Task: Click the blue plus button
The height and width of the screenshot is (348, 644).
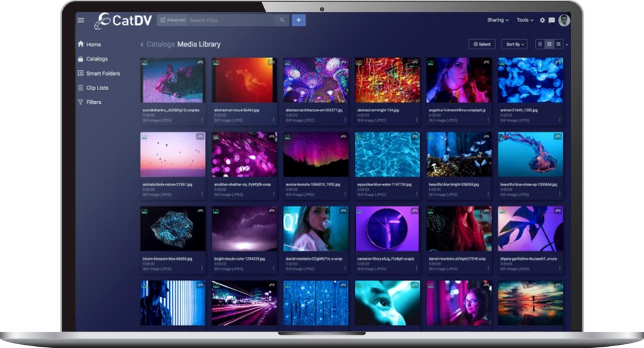Action: 298,20
